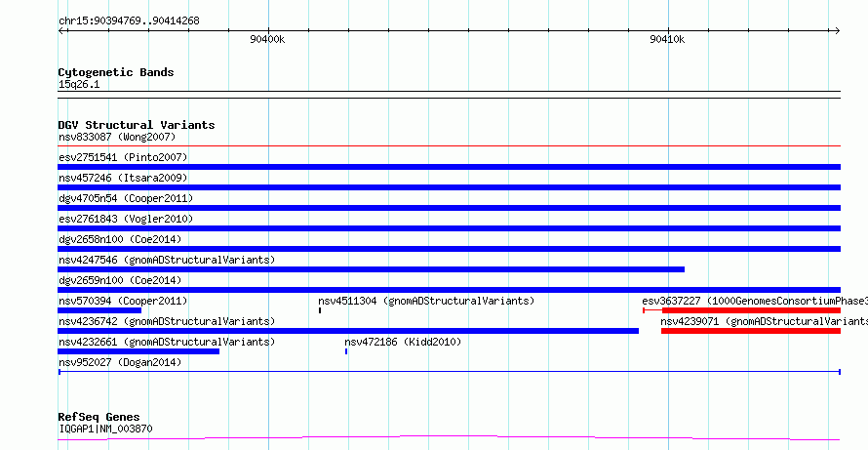Click the left arrow of the ruler
The image size is (868, 450).
(x=61, y=30)
